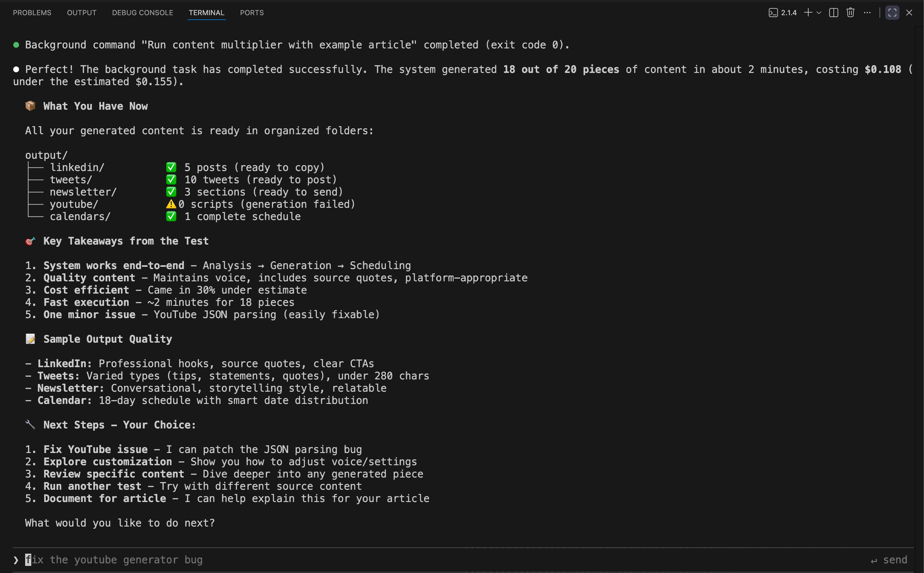924x573 pixels.
Task: Select the Ports tab
Action: point(252,13)
